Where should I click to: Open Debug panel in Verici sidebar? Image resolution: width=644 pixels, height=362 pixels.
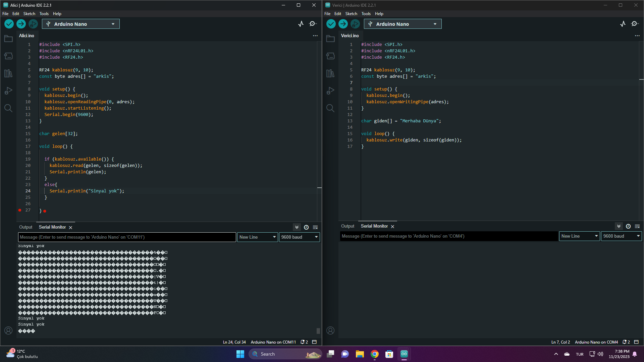(x=330, y=91)
